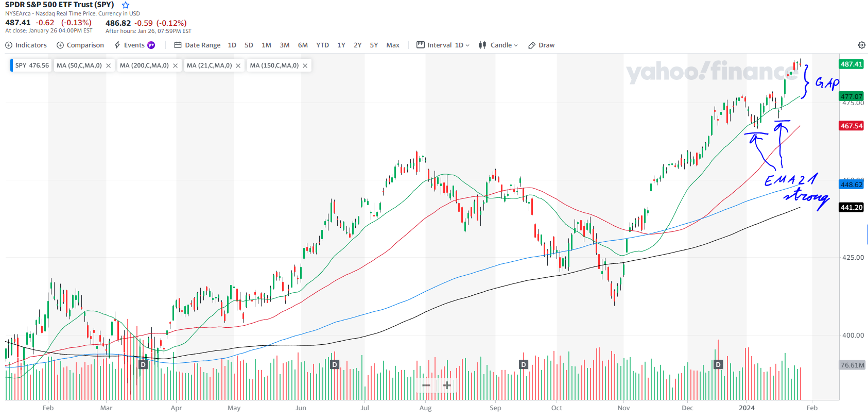Remove the MA (200,C,MA,0) indicator
Image resolution: width=868 pixels, height=419 pixels.
[x=175, y=65]
